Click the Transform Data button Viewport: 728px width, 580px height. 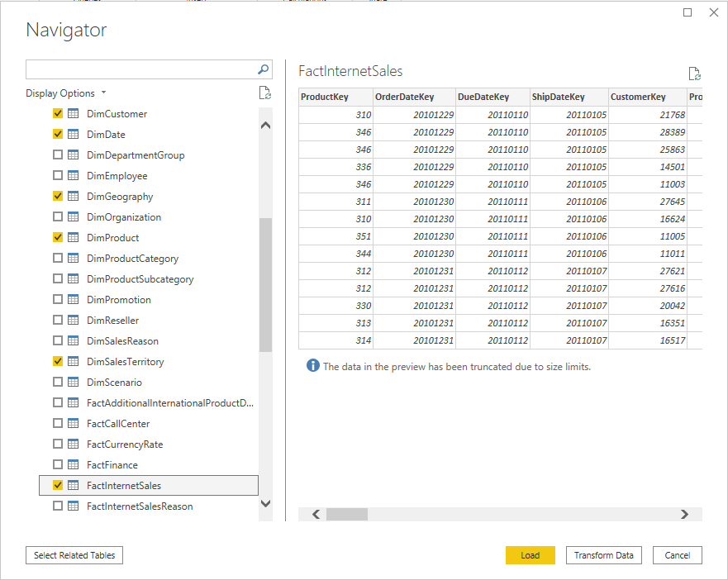(603, 555)
